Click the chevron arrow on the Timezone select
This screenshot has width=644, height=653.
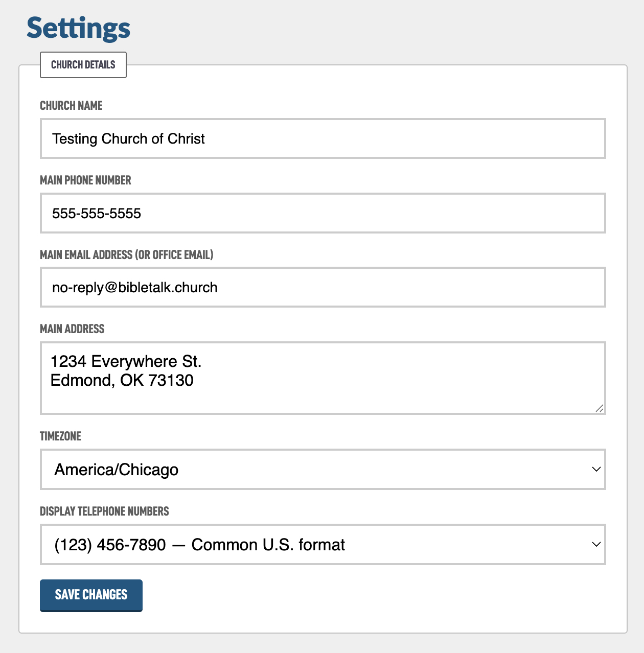596,470
